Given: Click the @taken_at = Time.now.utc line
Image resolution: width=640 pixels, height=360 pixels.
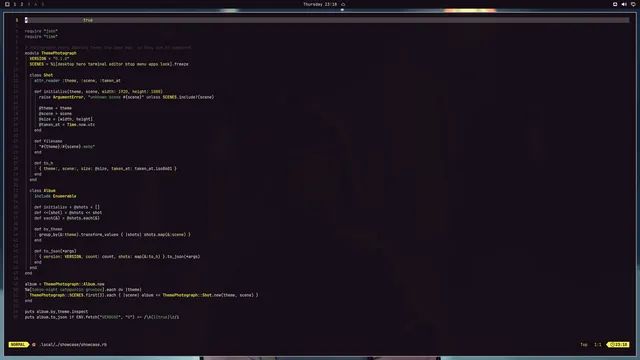Looking at the screenshot, I should click(x=67, y=124).
